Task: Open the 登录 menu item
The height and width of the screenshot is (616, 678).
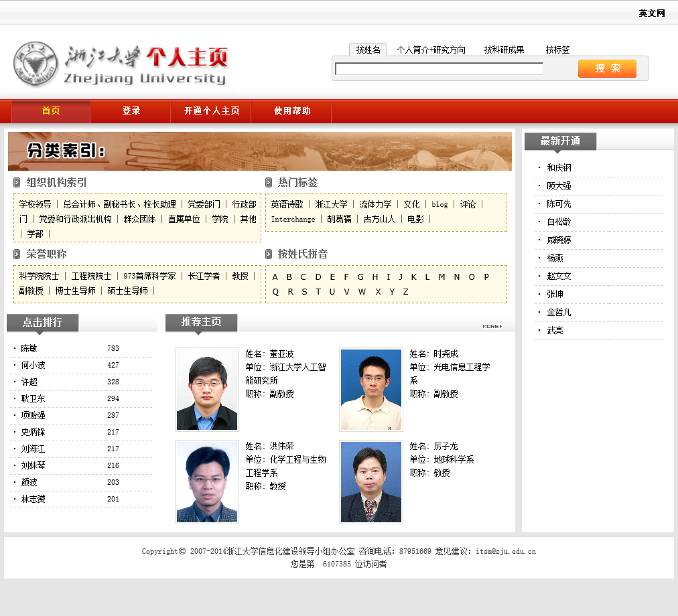Action: pyautogui.click(x=131, y=111)
